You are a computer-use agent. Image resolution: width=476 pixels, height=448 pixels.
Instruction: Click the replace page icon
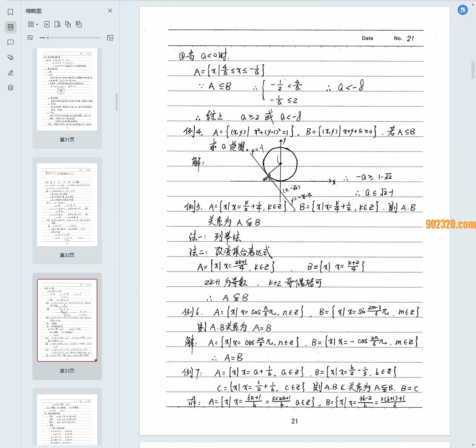(x=68, y=24)
